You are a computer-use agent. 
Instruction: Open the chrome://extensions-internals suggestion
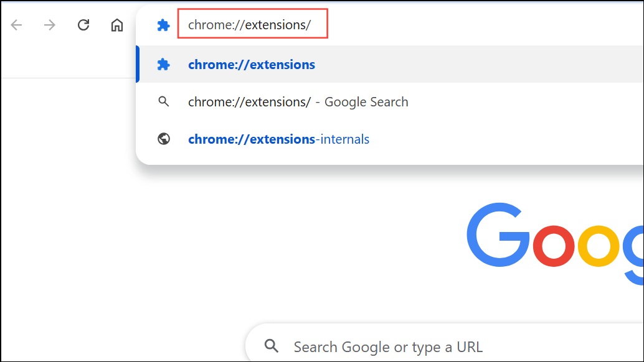click(x=278, y=139)
